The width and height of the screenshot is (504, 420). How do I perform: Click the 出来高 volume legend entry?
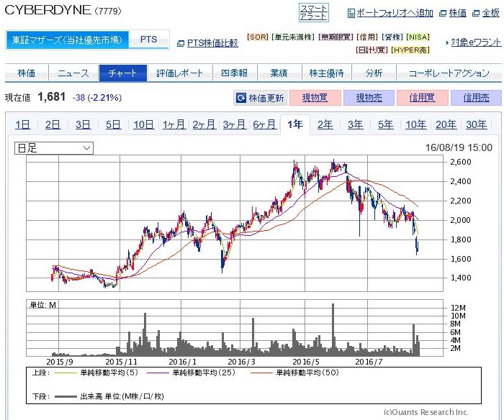109,396
